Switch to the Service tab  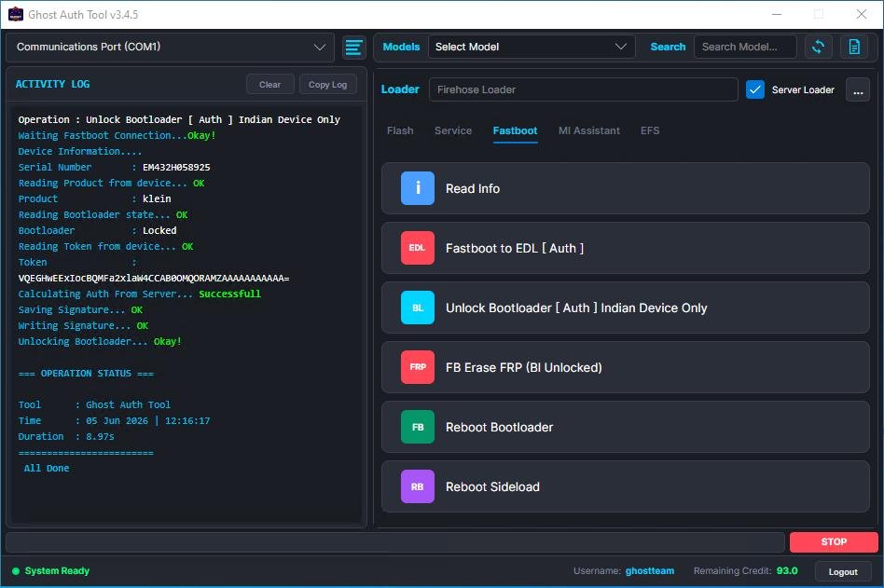(x=452, y=130)
